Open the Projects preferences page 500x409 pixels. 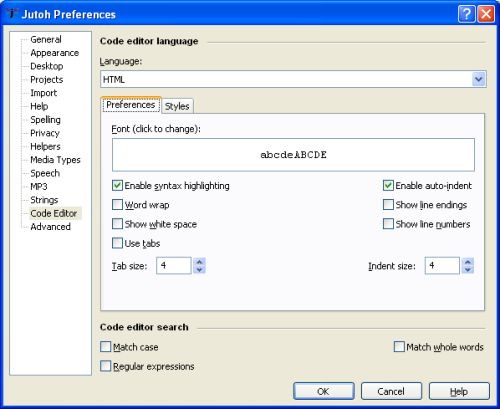[x=46, y=79]
